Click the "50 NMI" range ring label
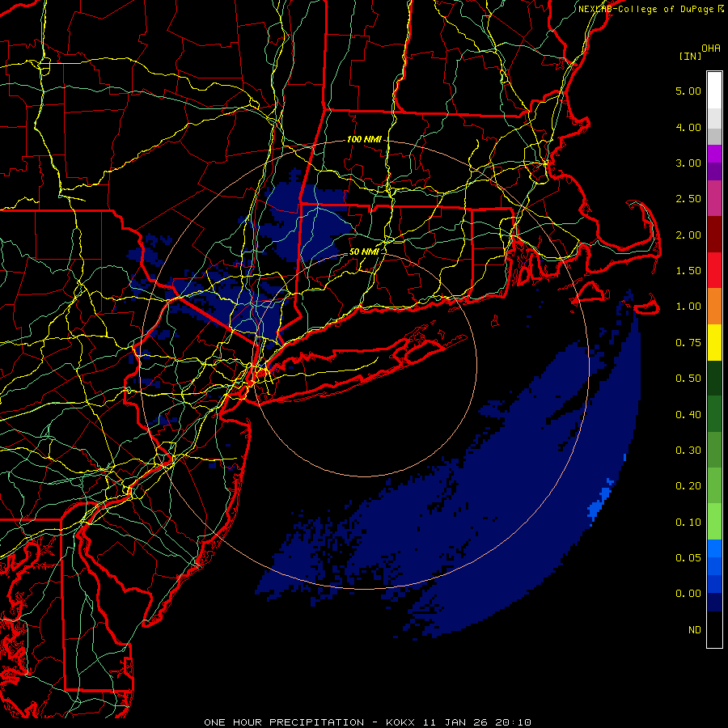Screen dimensions: 728x728 pos(364,252)
